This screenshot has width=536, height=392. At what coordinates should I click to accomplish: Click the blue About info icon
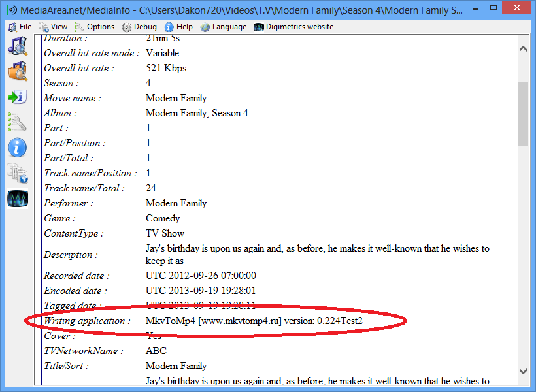click(18, 148)
